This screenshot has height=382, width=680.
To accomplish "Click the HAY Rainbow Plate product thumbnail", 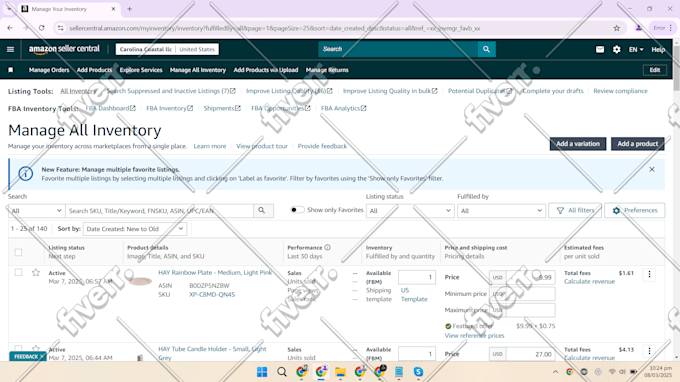I will click(141, 281).
